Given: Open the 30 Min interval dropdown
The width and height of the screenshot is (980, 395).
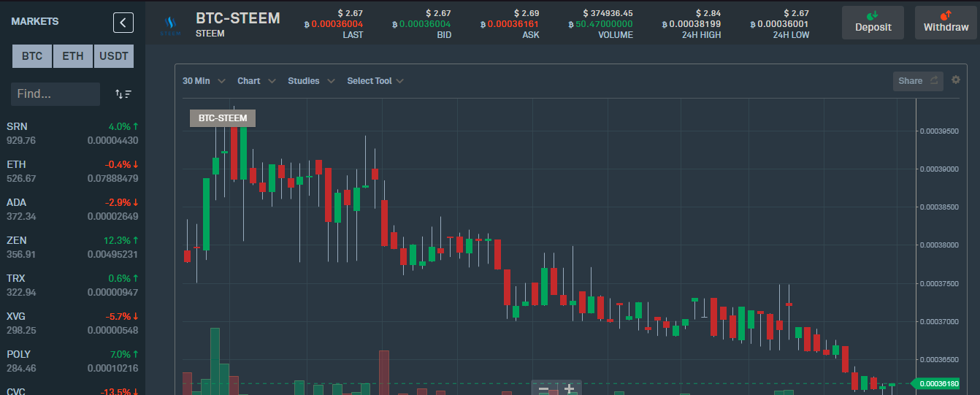Looking at the screenshot, I should 204,81.
